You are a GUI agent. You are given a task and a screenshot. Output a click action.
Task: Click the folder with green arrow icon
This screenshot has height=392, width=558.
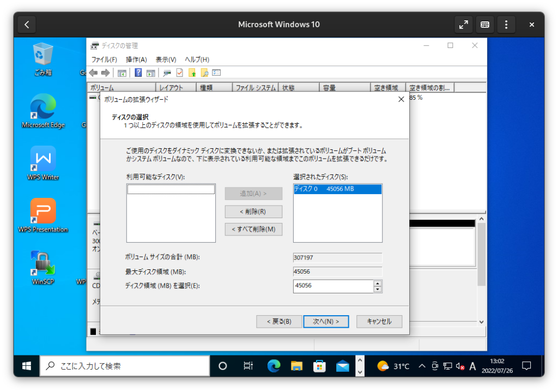click(x=192, y=73)
